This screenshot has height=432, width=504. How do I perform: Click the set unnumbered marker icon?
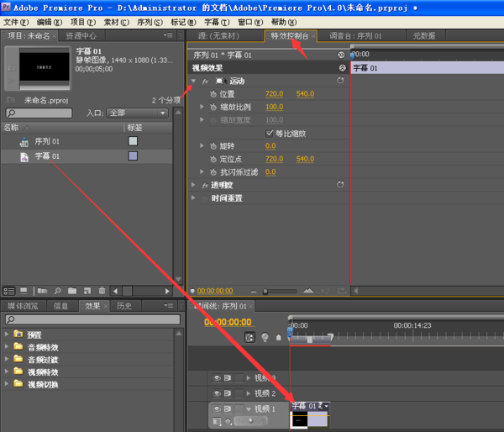[x=278, y=337]
